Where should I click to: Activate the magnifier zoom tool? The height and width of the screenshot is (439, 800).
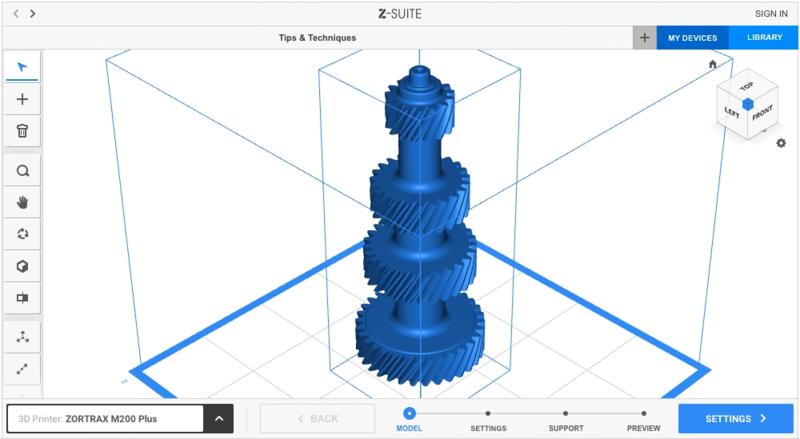22,171
